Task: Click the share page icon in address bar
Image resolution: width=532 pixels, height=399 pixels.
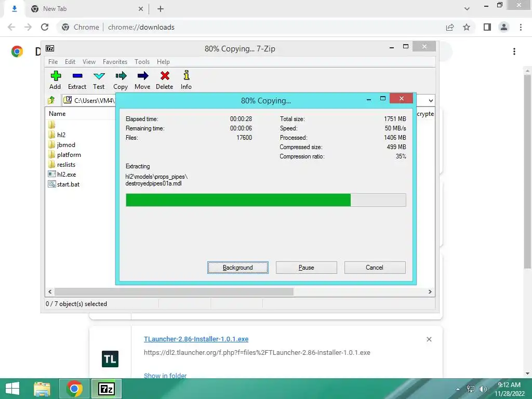Action: 450,27
